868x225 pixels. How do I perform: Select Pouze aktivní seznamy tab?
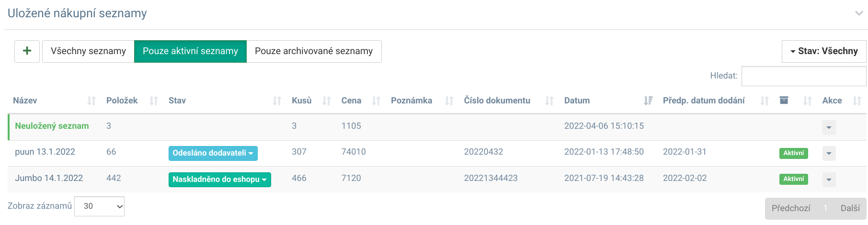tap(190, 51)
